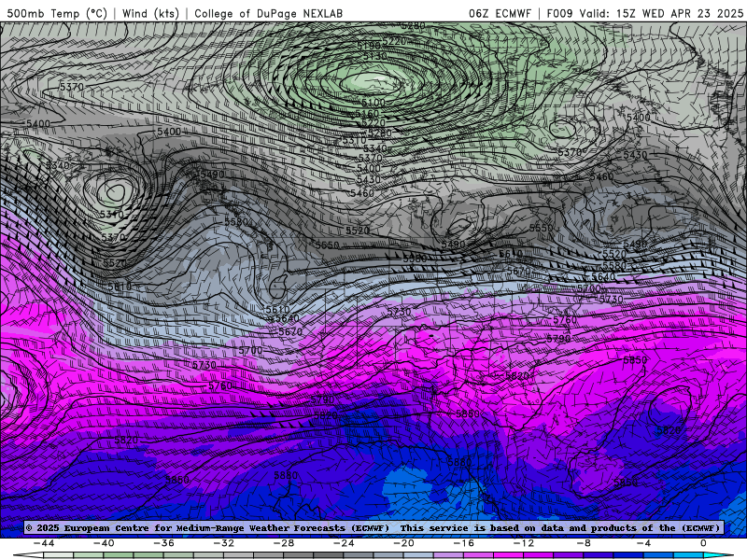Viewport: 747px width, 560px height.
Task: Select the 5640 label under 5580 on right
Action: point(603,277)
